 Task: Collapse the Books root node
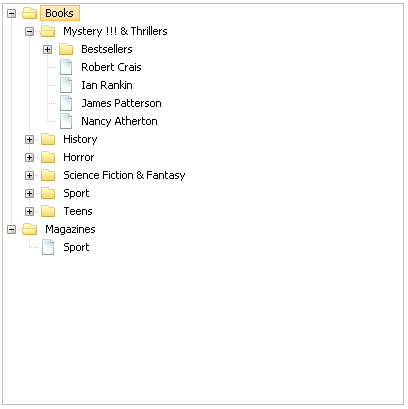click(x=12, y=14)
